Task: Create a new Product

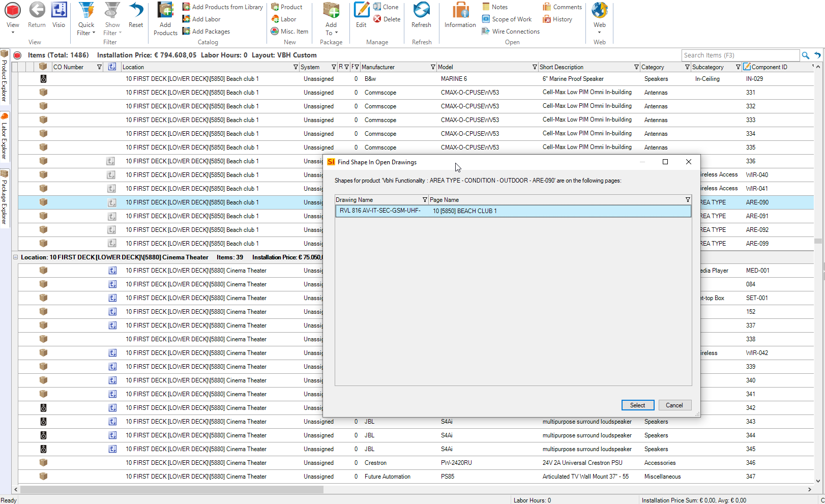Action: coord(286,7)
